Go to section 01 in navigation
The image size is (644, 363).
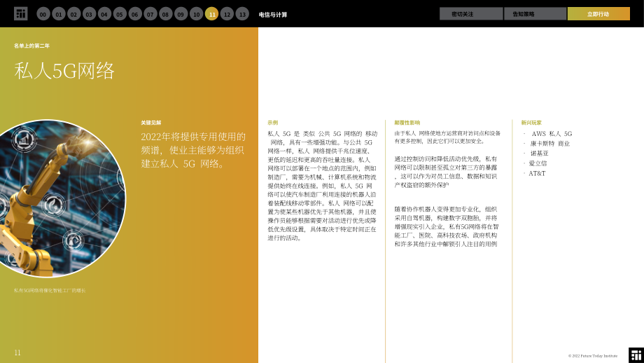point(58,14)
